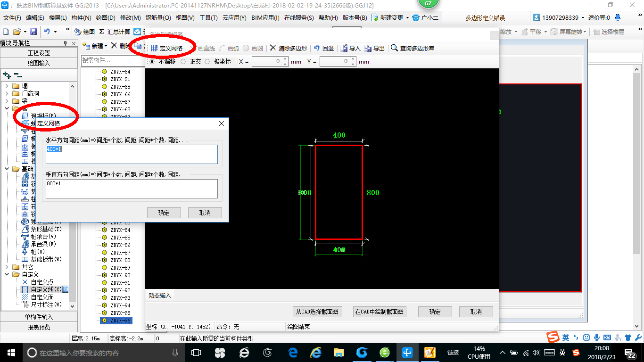The width and height of the screenshot is (644, 362).
Task: Click the horizontal spacing input 400*1
Action: coord(132,154)
